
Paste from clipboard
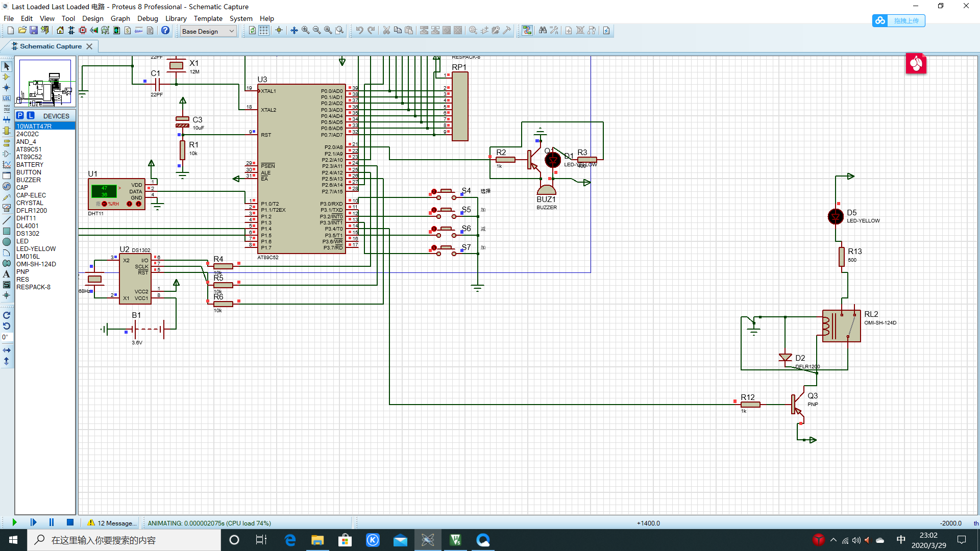[409, 31]
